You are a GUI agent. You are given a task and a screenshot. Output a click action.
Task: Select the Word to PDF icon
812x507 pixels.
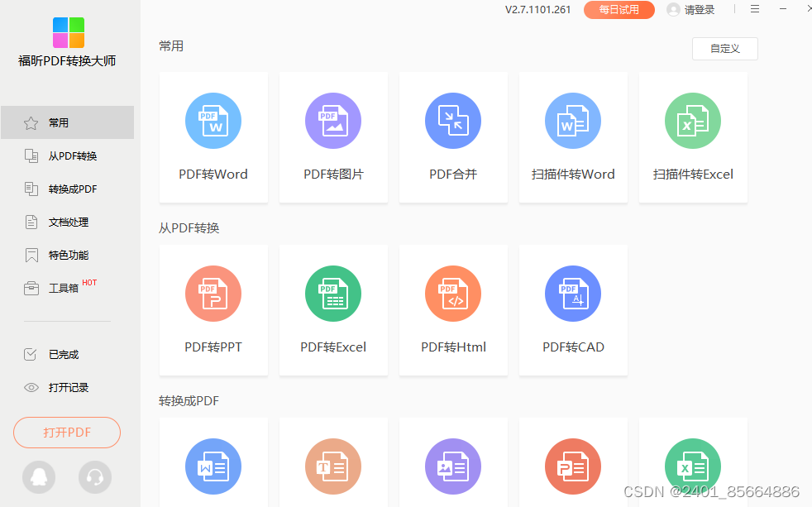coord(213,466)
